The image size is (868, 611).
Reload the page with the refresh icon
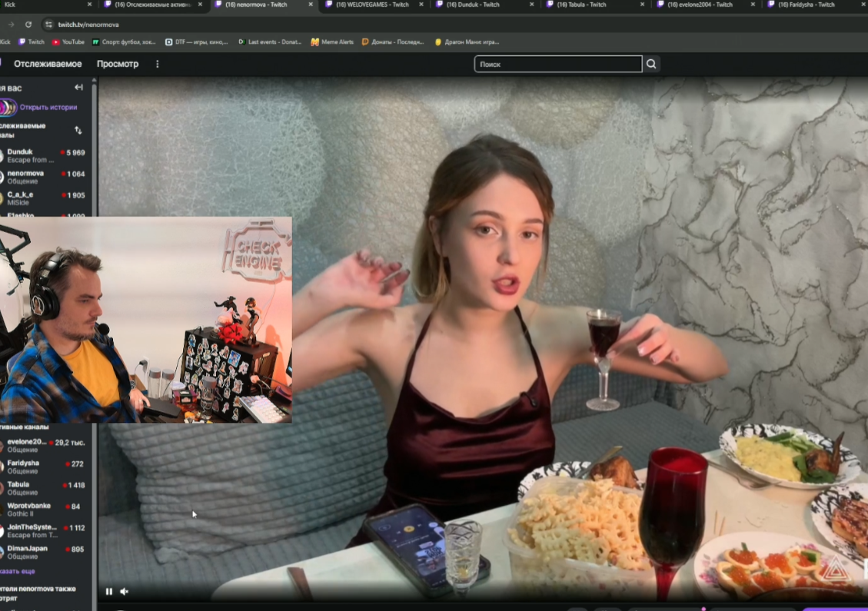(28, 25)
